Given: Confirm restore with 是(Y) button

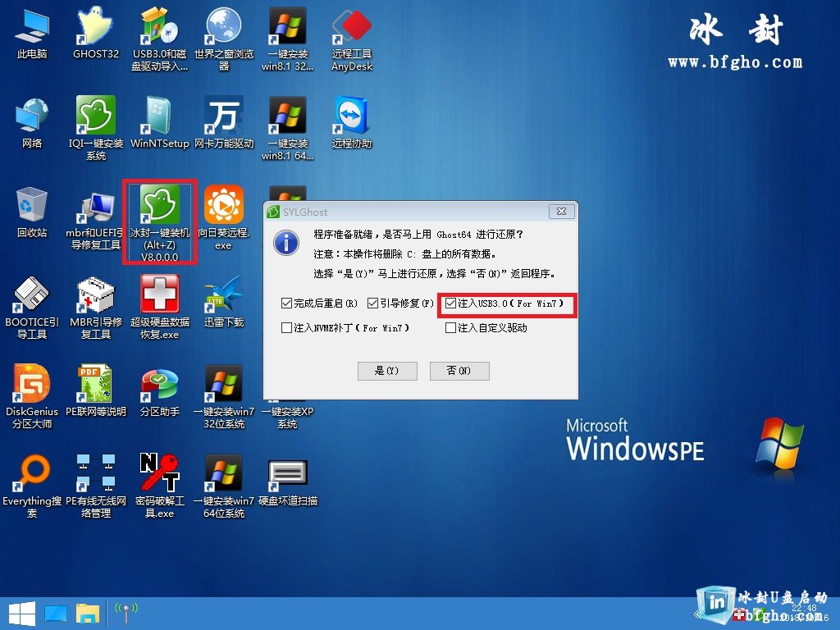Looking at the screenshot, I should pos(387,371).
